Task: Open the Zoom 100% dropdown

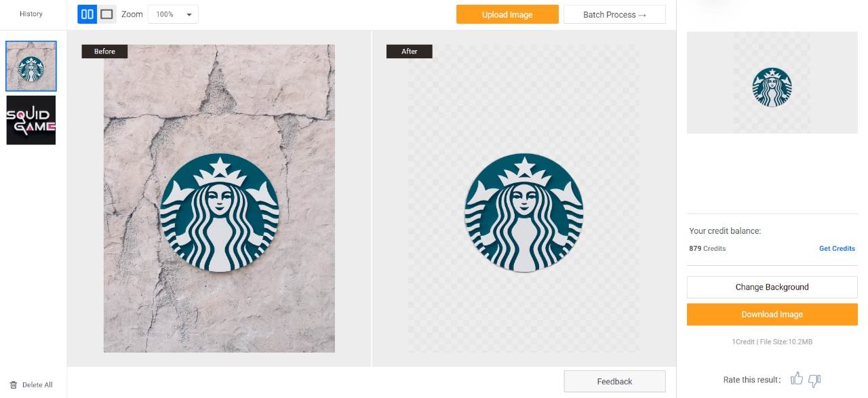Action: click(x=173, y=14)
